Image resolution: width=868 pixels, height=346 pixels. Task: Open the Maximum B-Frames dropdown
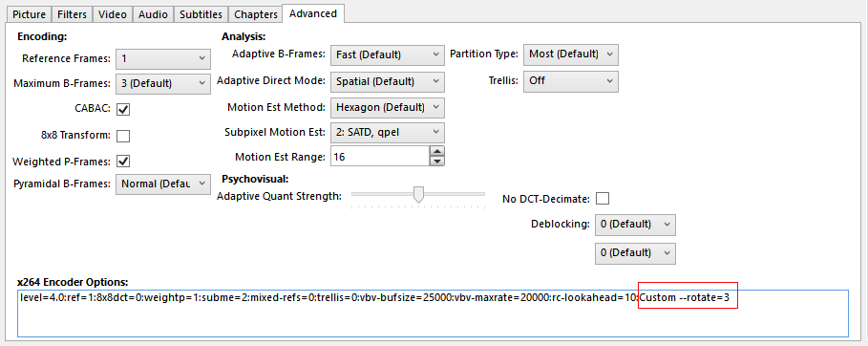(162, 84)
